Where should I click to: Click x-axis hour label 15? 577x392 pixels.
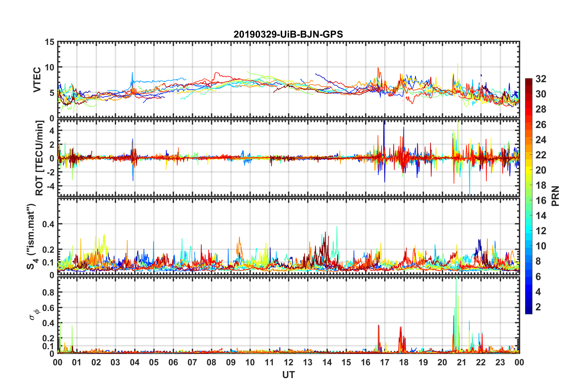click(x=346, y=362)
